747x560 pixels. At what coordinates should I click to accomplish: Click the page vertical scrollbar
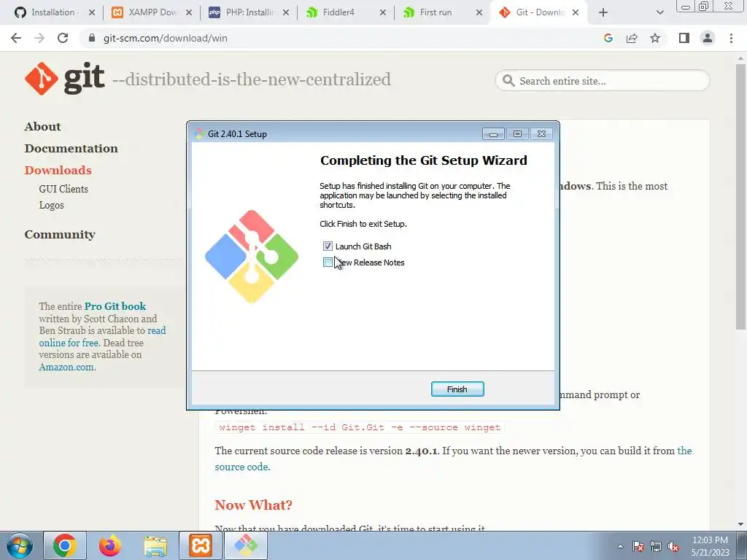click(740, 197)
